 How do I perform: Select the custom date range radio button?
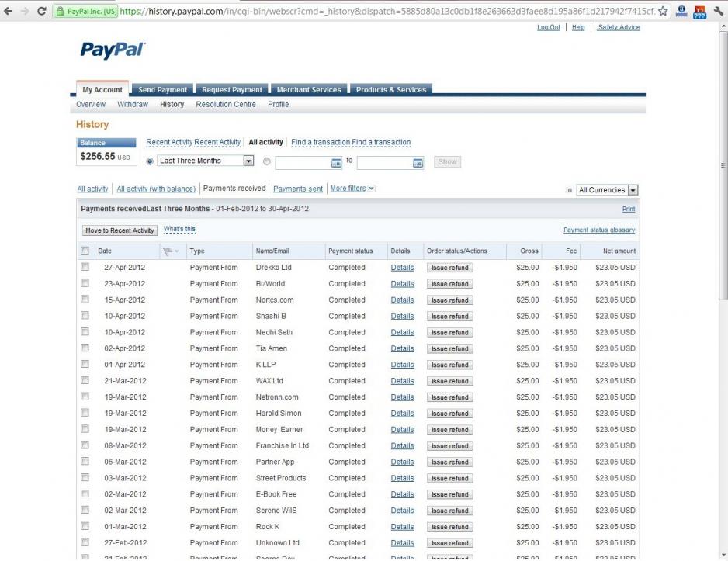point(266,161)
